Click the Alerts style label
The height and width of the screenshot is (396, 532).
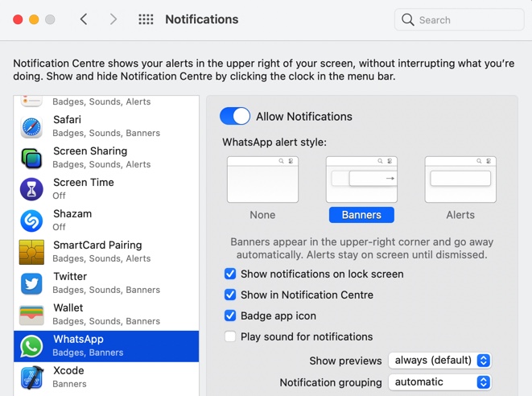tap(460, 215)
